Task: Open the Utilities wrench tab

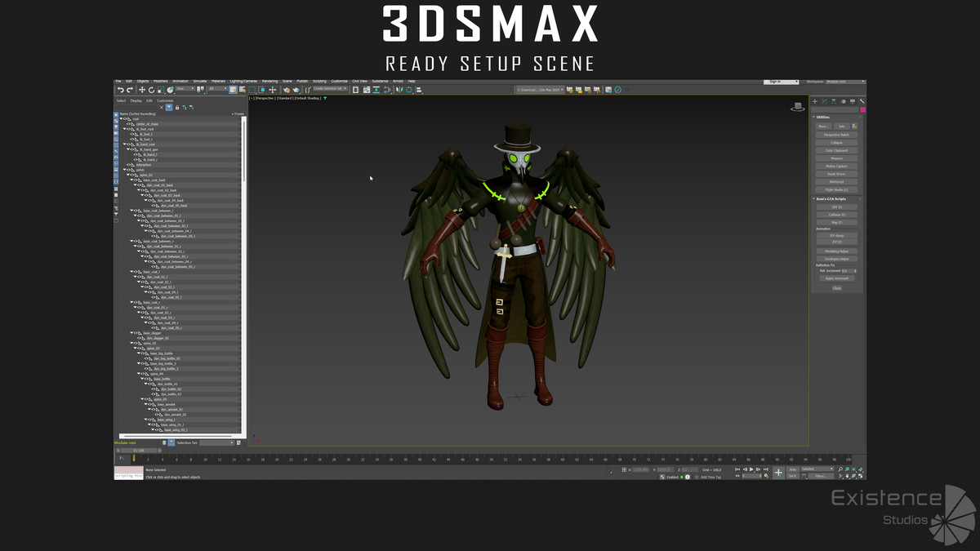Action: 862,101
